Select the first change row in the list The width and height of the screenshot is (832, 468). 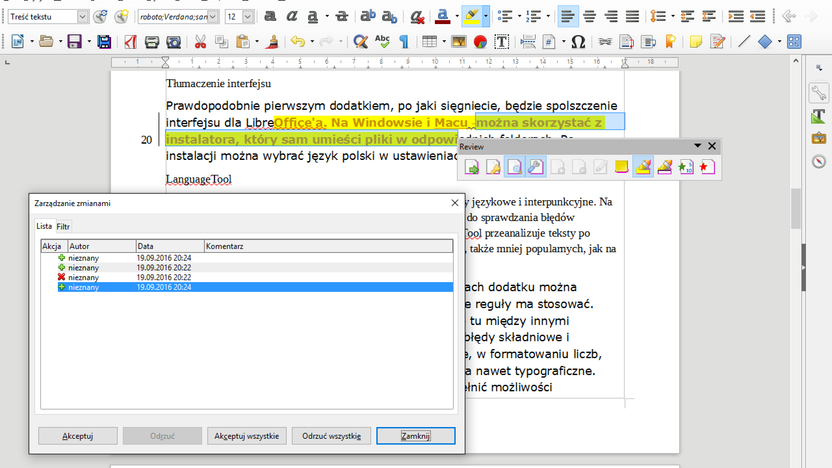[x=255, y=258]
